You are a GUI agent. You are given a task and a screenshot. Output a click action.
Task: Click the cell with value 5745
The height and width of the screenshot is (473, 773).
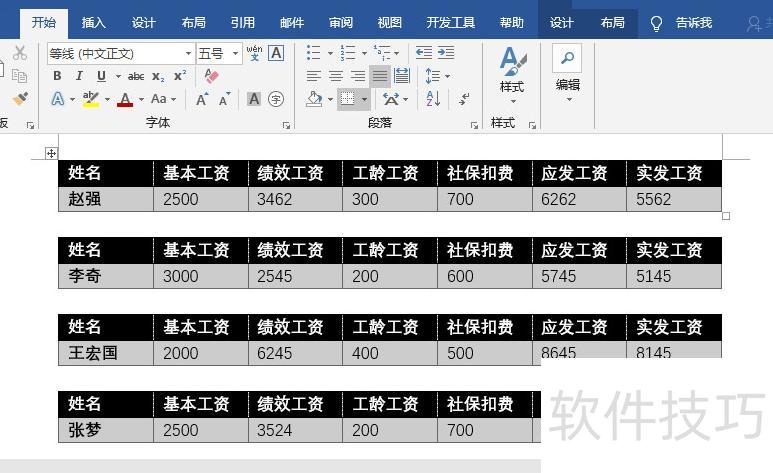point(579,276)
